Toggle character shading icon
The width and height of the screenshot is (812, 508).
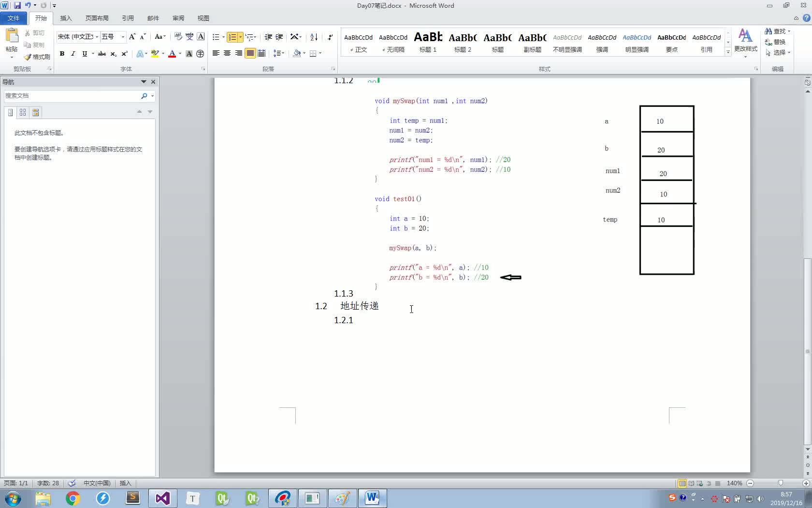pyautogui.click(x=189, y=54)
